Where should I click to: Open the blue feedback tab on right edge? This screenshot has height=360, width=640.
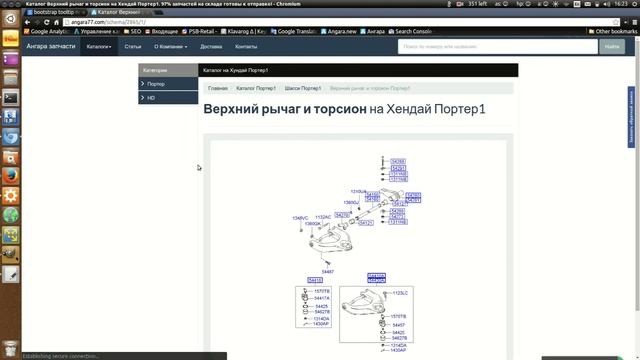point(631,117)
